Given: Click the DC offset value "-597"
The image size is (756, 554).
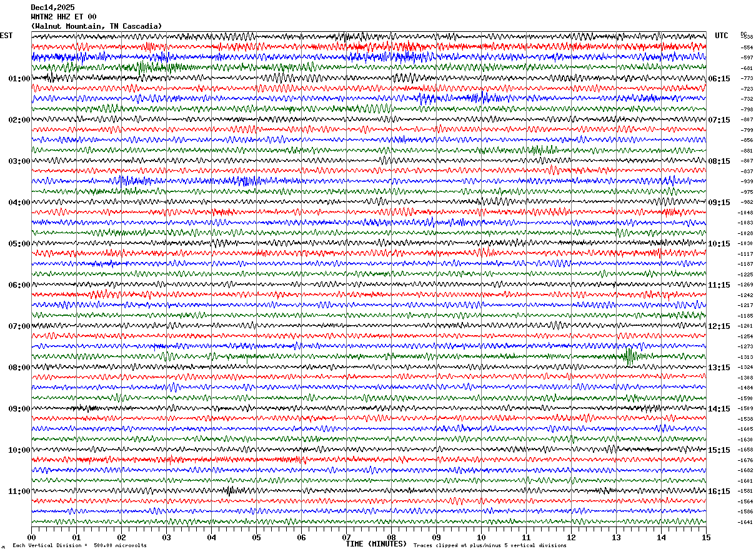Looking at the screenshot, I should [747, 58].
